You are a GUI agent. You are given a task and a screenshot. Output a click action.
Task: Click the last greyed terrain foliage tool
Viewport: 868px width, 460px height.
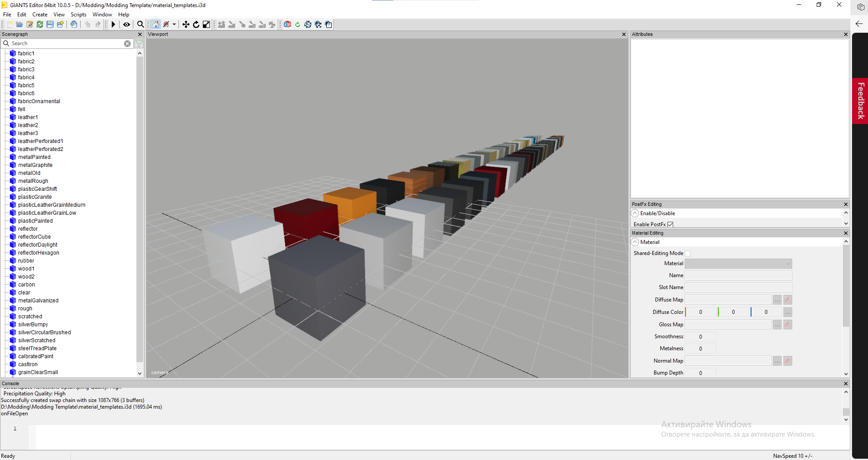272,24
